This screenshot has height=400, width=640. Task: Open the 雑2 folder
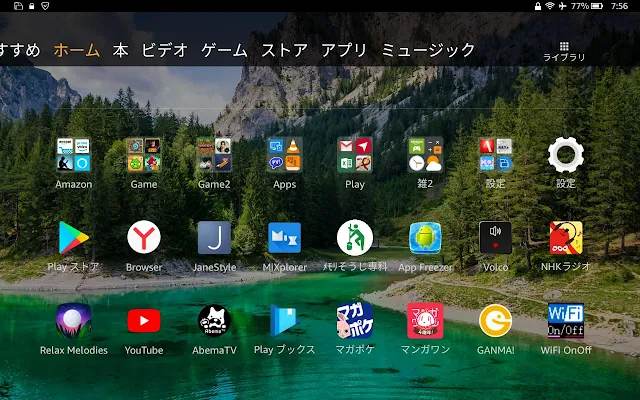click(425, 155)
